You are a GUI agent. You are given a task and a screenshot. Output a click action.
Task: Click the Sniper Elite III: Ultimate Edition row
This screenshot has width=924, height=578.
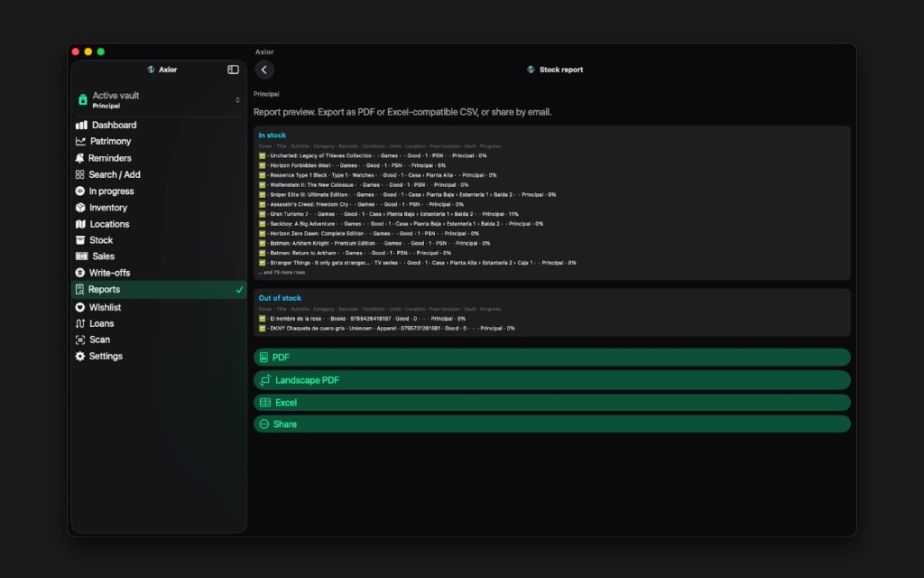[x=407, y=195]
